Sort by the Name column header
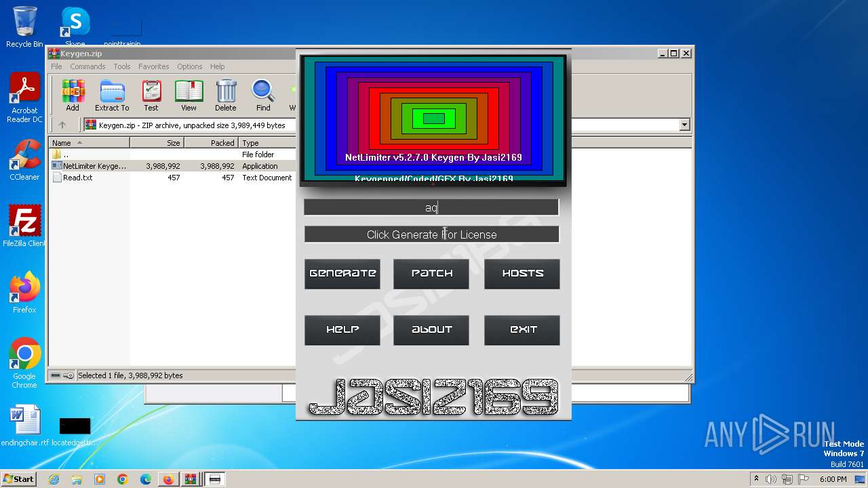 pyautogui.click(x=89, y=143)
